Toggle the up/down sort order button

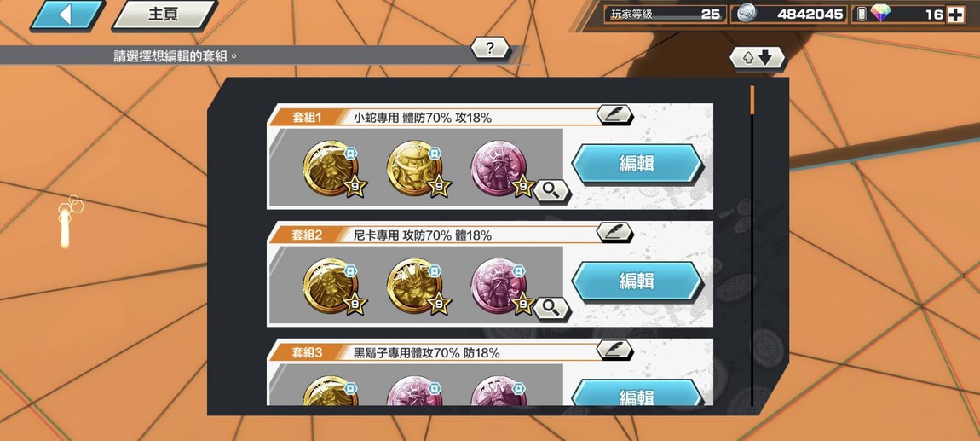(x=757, y=58)
